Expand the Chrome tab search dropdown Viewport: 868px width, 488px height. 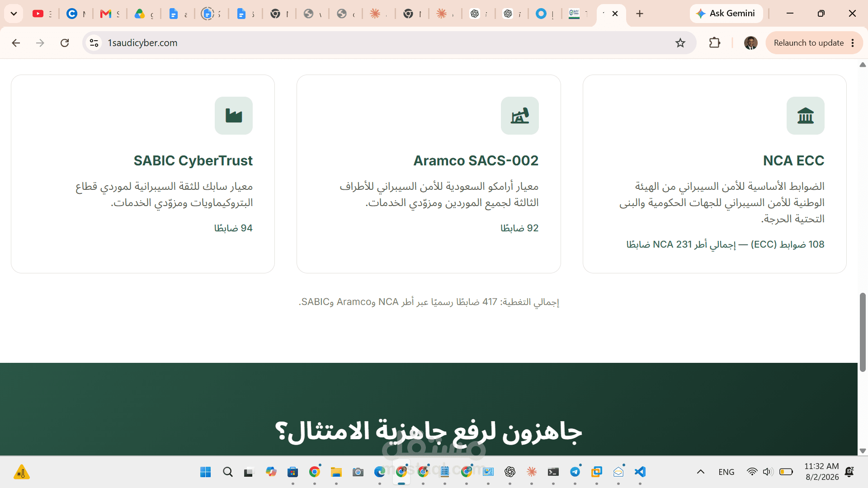[14, 14]
